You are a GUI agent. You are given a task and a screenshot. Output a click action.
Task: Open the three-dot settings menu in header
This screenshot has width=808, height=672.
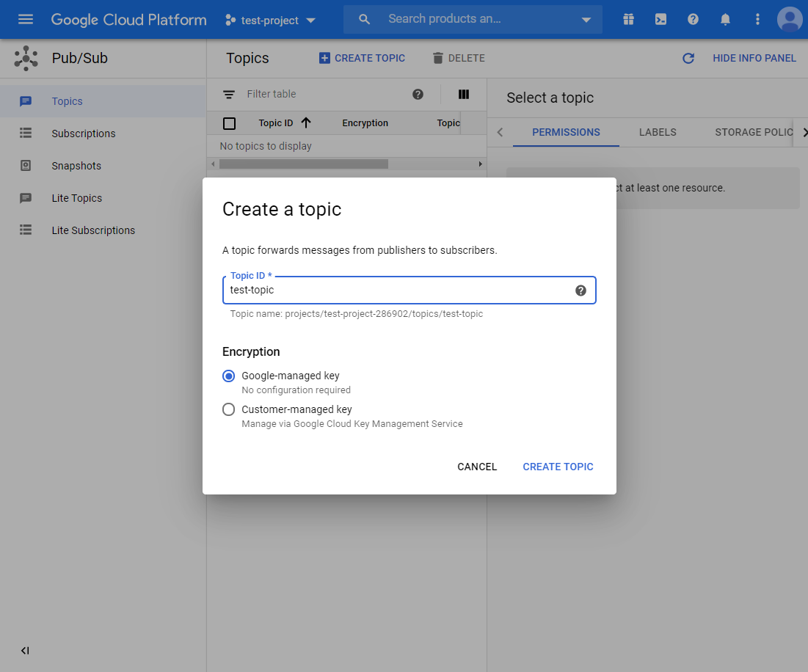pos(757,20)
